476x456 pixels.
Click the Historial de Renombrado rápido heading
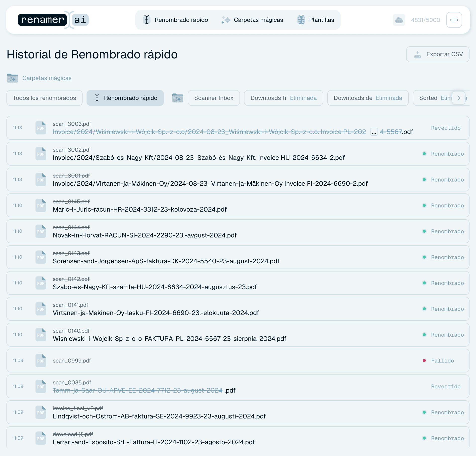92,54
